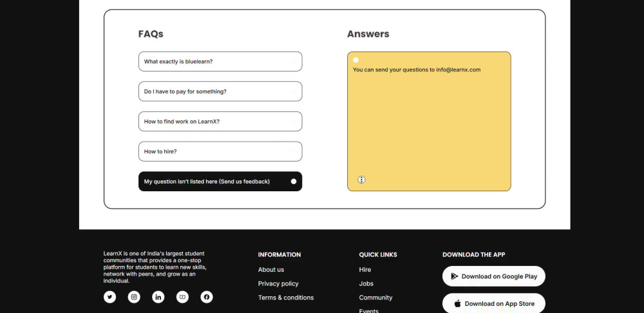The width and height of the screenshot is (644, 313).
Task: Open the Instagram social icon in footer
Action: coord(134,297)
